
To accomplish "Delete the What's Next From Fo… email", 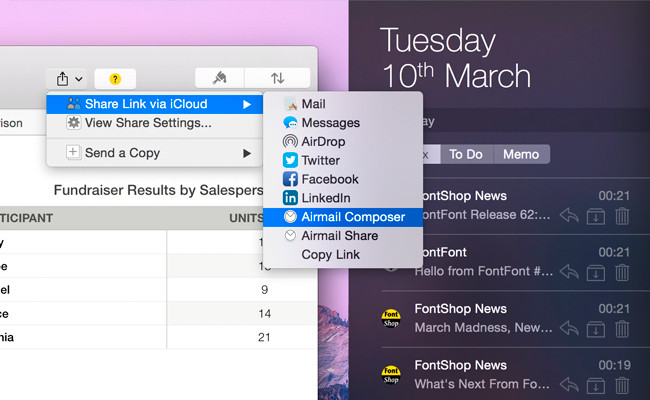I will [622, 385].
